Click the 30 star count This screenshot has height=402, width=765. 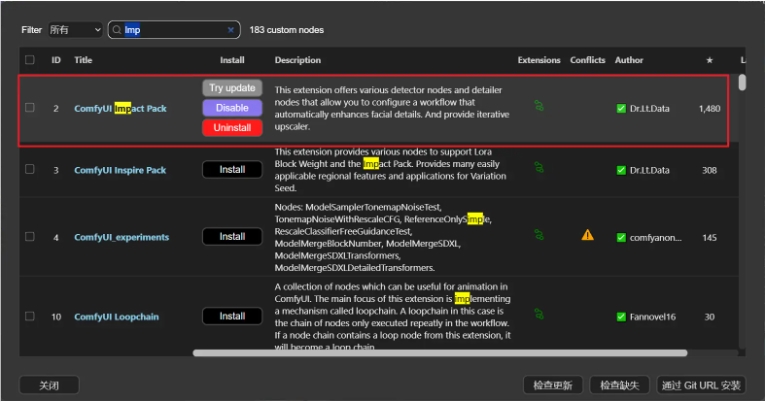[709, 317]
